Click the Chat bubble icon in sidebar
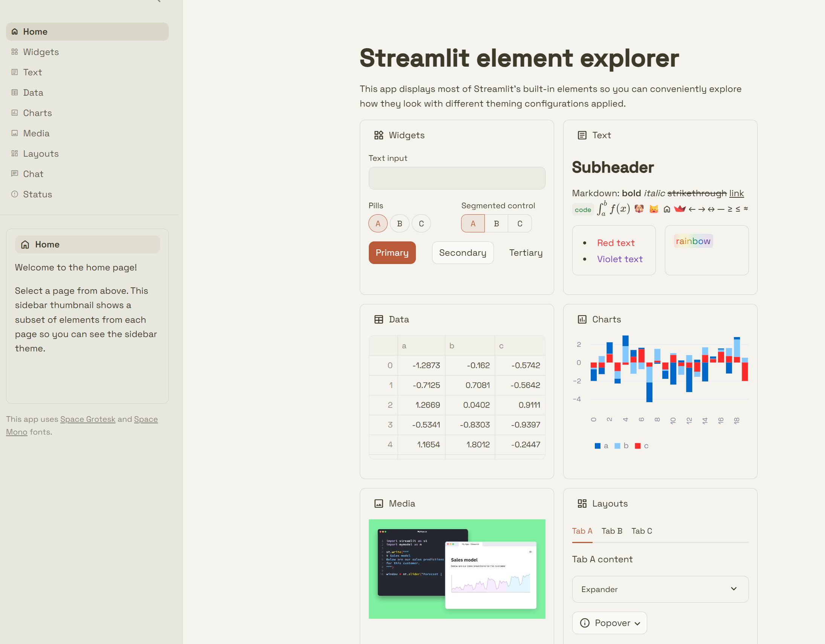The height and width of the screenshot is (644, 825). tap(15, 174)
